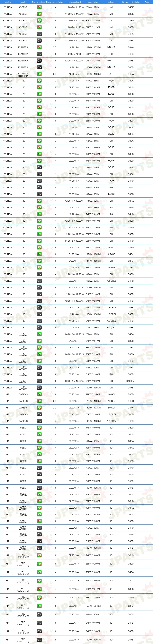153x644 pixels.
Task: Click the ON diesel icon in I 30 12.2014 1.6 CRDi row
Action: click(x=39, y=314)
